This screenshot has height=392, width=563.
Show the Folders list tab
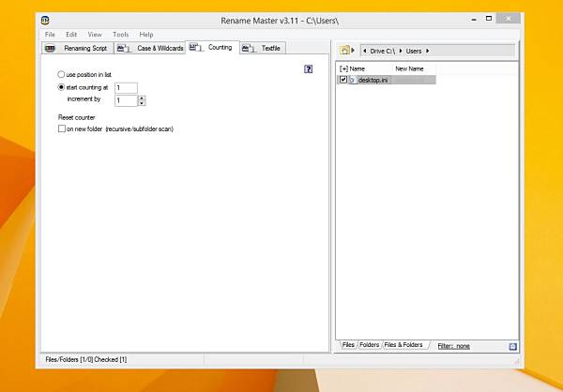pos(369,345)
